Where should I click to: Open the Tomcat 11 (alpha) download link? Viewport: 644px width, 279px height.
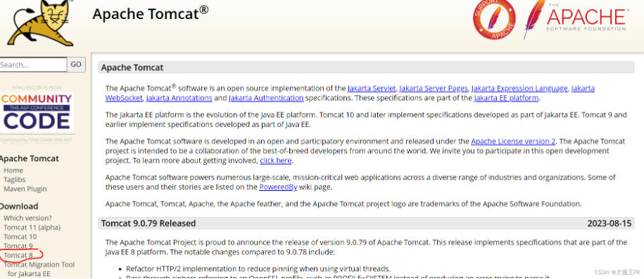pyautogui.click(x=32, y=228)
